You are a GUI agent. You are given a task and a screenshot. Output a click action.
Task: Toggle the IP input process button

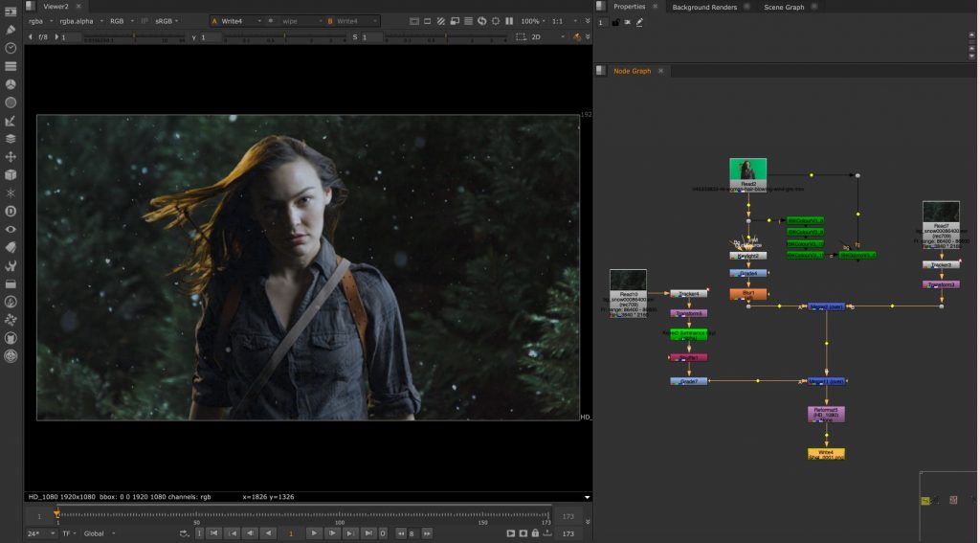pos(145,21)
